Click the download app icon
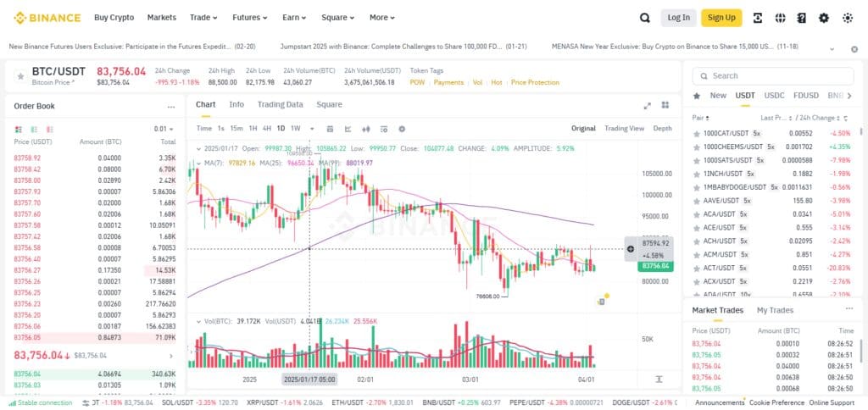The width and height of the screenshot is (868, 410). click(758, 18)
